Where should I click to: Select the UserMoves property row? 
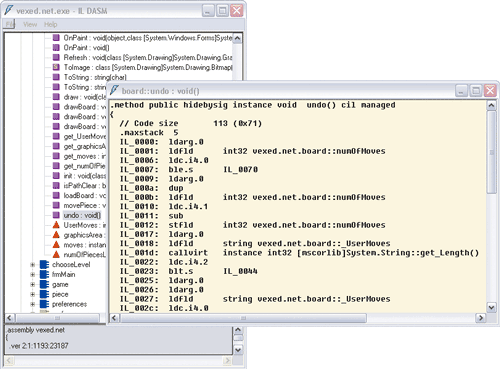point(84,225)
